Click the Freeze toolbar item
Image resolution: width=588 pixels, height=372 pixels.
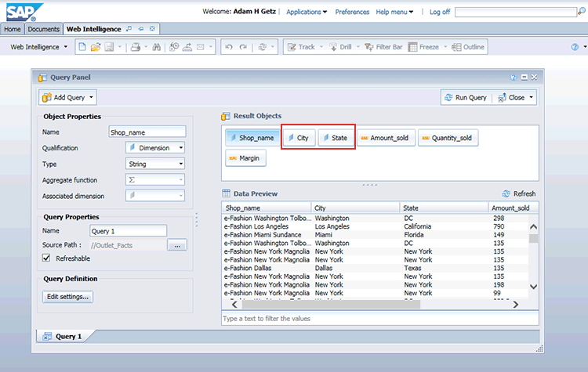click(x=423, y=47)
